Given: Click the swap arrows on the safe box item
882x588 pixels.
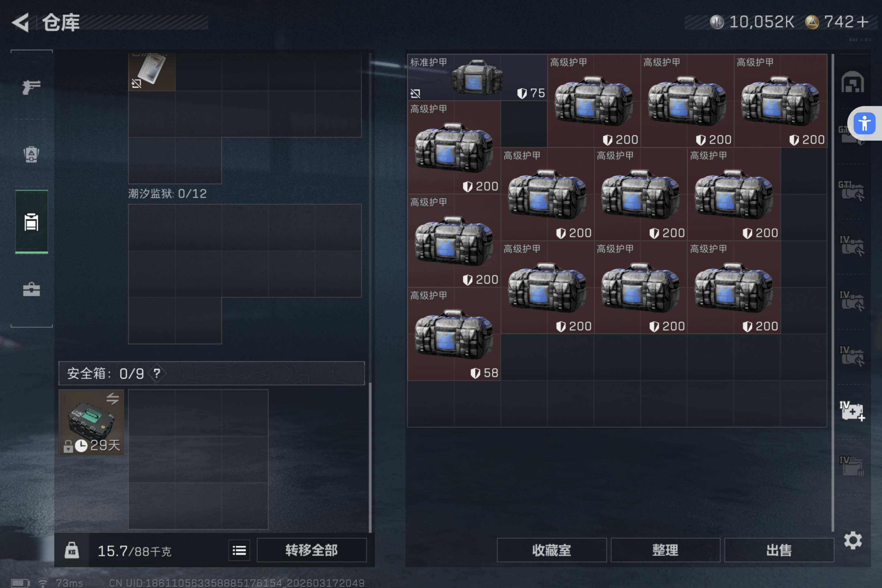Looking at the screenshot, I should (112, 398).
